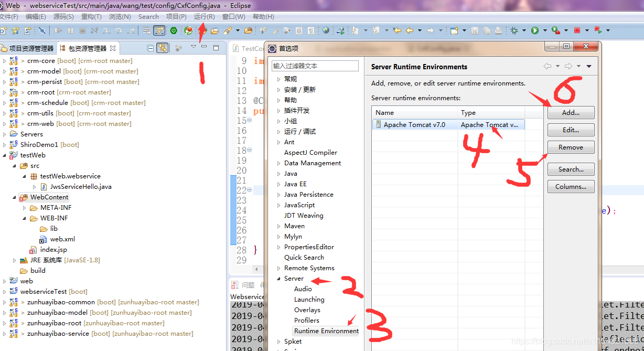Click Collapse All icon in package explorer
The image size is (644, 351).
click(x=151, y=48)
